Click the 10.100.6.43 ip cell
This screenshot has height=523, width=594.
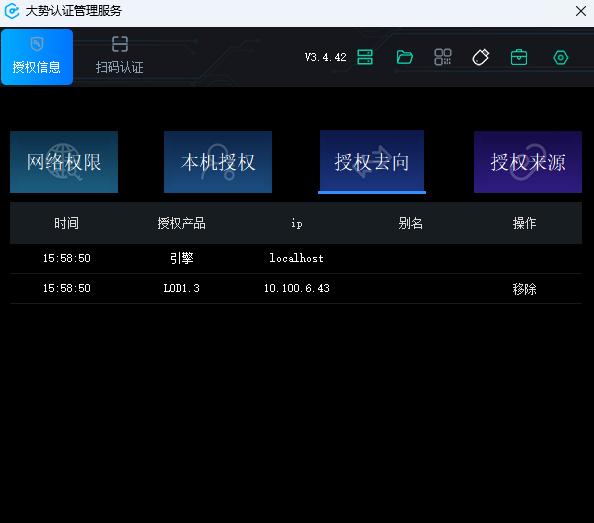pyautogui.click(x=297, y=288)
